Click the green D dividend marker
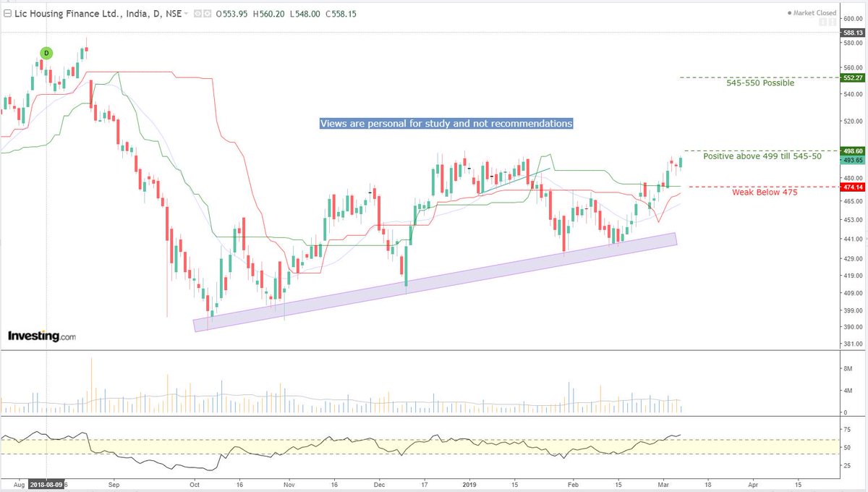868x492 pixels. click(46, 52)
